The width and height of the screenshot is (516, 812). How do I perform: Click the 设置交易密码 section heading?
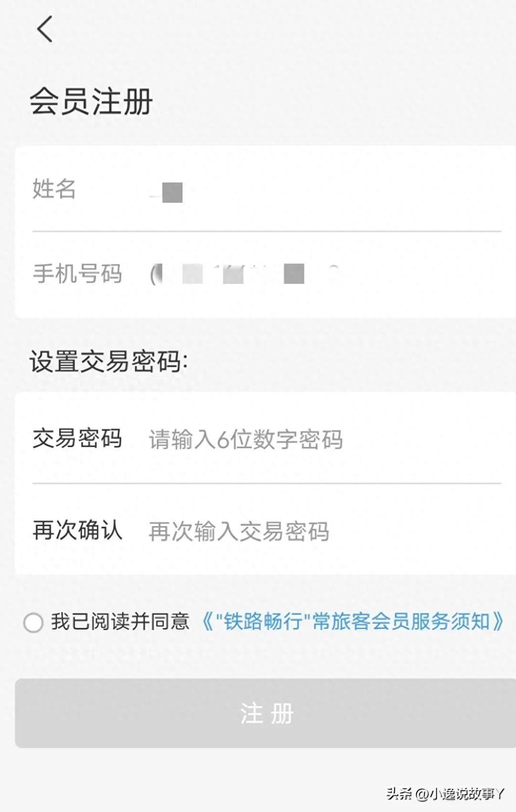(108, 361)
